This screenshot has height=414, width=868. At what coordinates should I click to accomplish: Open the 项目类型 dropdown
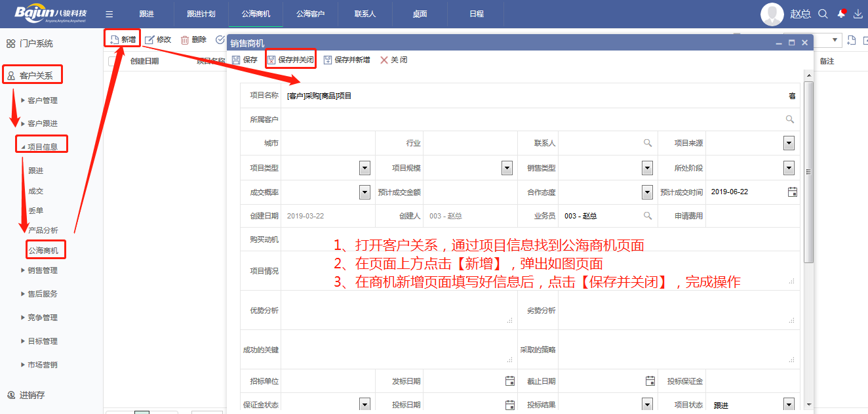[x=365, y=168]
